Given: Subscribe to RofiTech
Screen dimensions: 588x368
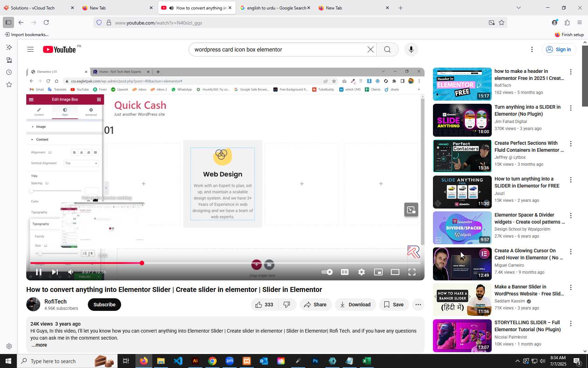Looking at the screenshot, I should click(x=104, y=305).
